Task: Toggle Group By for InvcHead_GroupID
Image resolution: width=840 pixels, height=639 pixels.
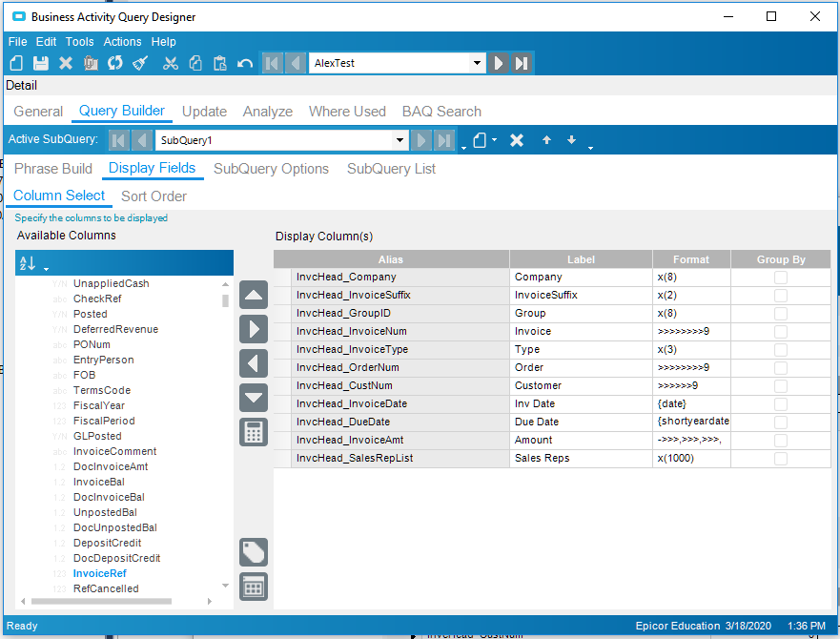Action: 781,314
